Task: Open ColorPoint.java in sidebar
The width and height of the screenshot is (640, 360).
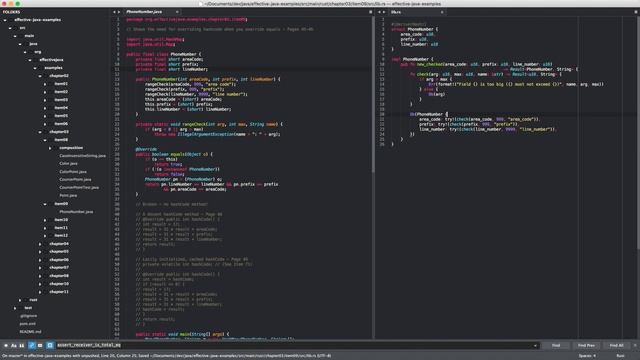Action: tap(73, 171)
